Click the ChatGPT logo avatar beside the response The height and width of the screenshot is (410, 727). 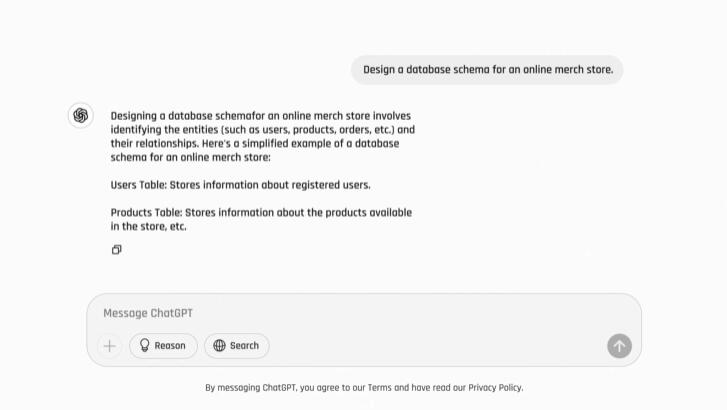click(x=81, y=115)
